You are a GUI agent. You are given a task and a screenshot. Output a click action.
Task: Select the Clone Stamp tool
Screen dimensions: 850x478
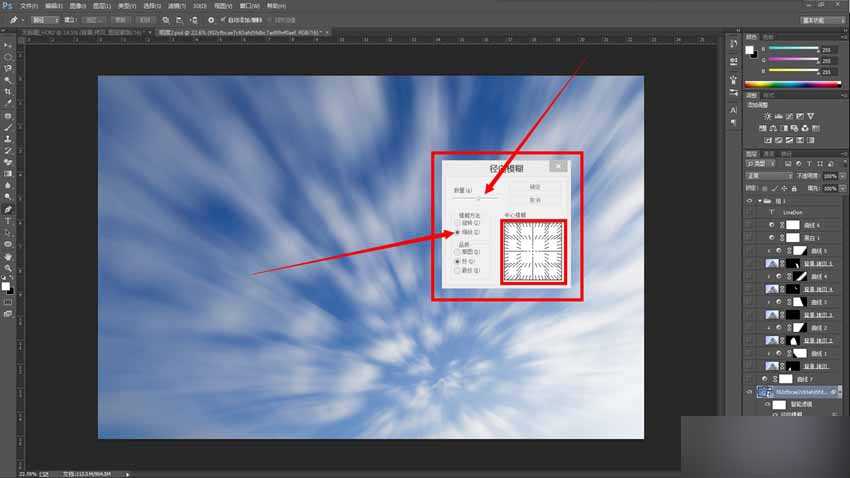click(x=8, y=139)
